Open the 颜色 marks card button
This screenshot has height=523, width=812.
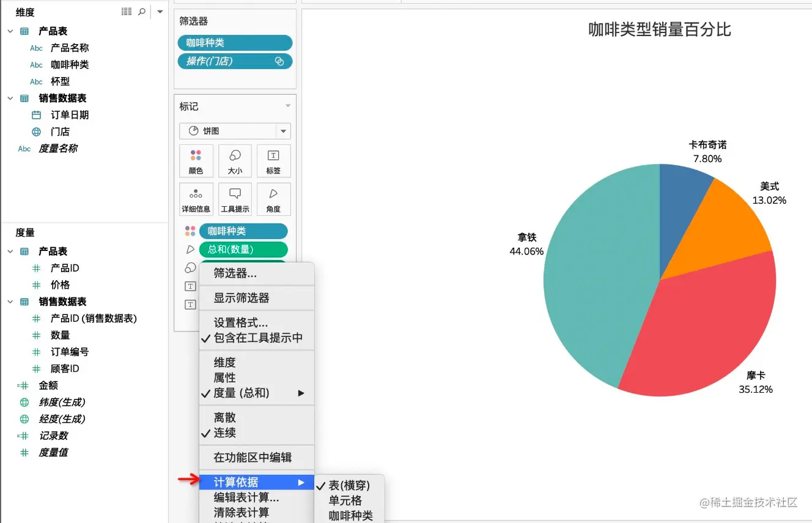click(196, 161)
